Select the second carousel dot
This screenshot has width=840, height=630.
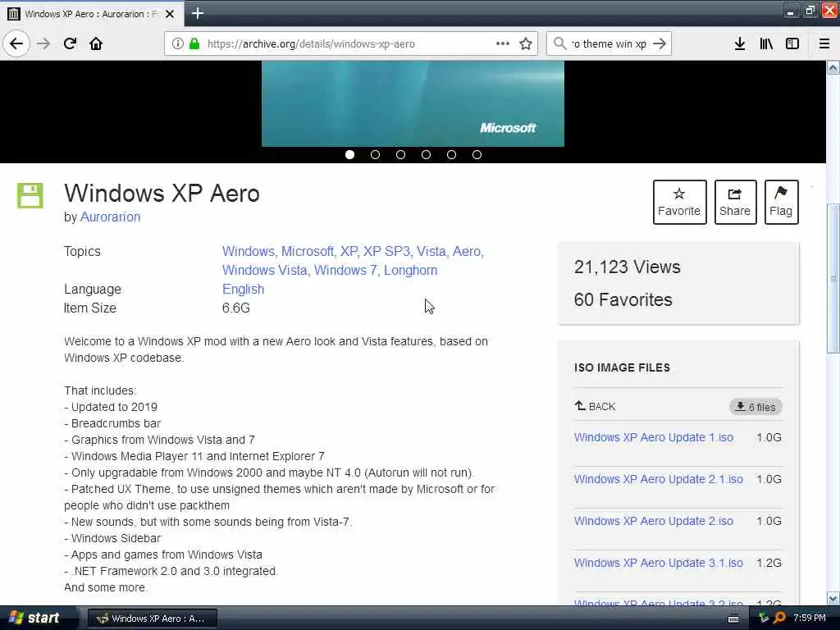coord(375,154)
